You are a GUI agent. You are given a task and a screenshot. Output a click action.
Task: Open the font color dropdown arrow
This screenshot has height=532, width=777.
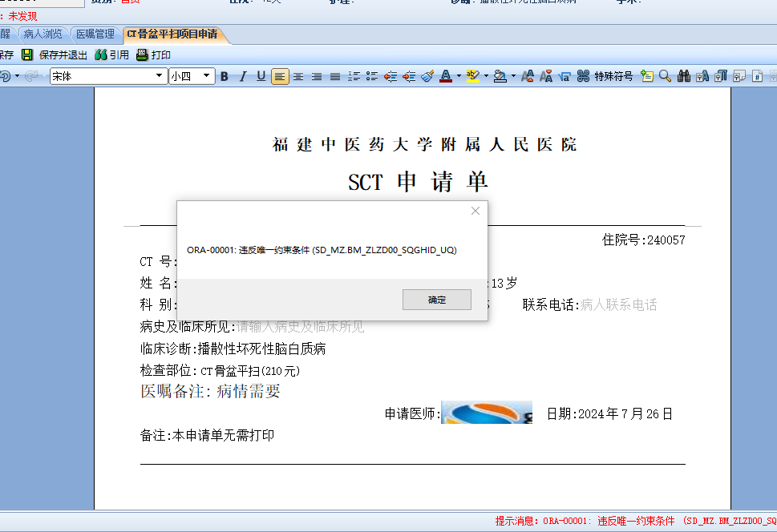coord(459,76)
